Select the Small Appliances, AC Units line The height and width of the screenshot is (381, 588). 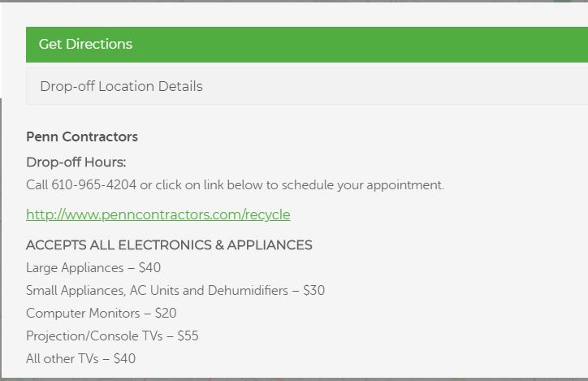pyautogui.click(x=175, y=290)
